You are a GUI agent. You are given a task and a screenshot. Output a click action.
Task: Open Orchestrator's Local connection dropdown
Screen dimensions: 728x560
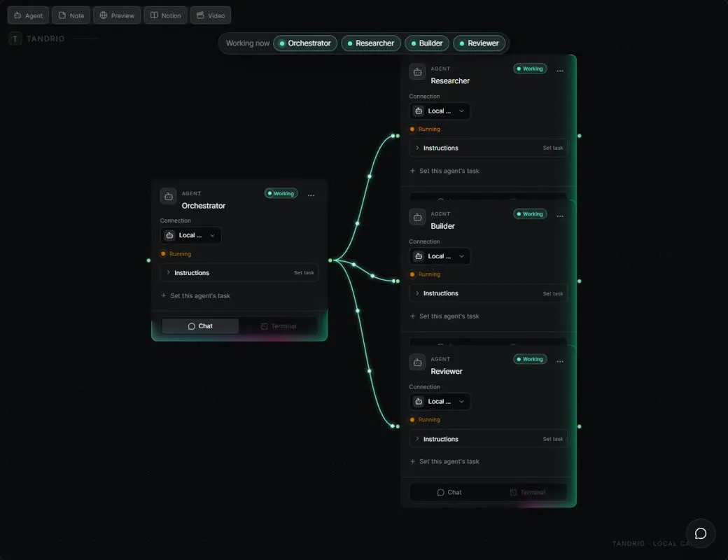coord(191,235)
